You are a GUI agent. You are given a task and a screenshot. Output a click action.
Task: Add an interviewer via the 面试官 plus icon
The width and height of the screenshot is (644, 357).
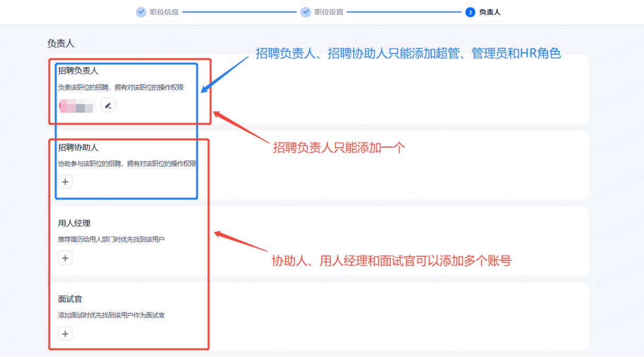click(x=65, y=334)
